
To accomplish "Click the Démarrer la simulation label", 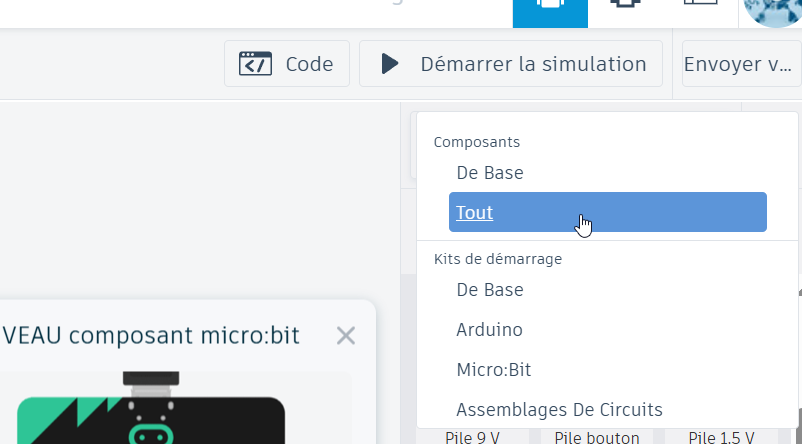I will (533, 64).
